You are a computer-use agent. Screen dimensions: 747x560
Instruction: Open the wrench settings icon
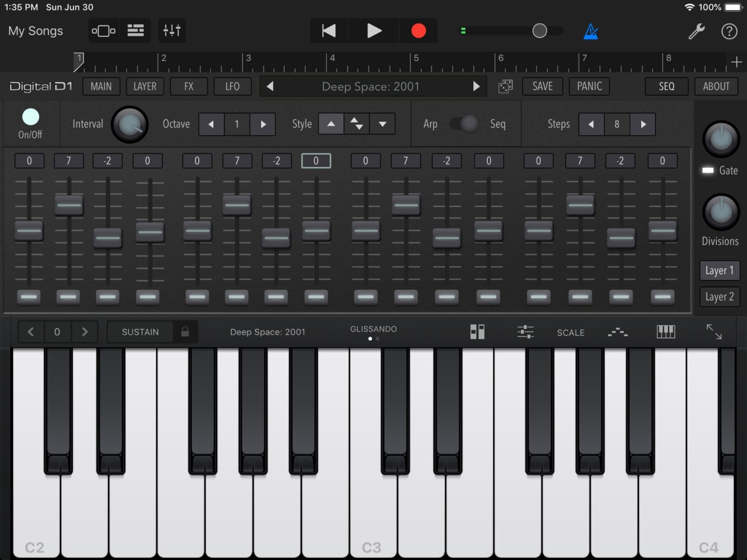point(696,31)
